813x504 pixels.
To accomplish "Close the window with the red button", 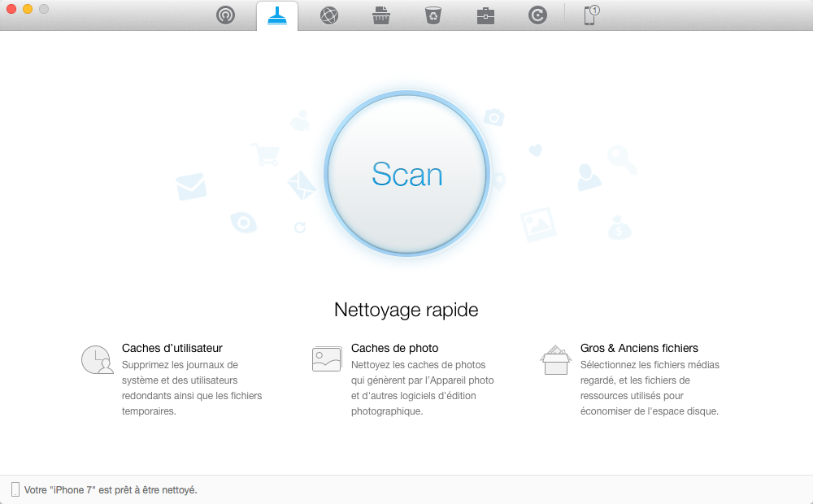I will (11, 9).
